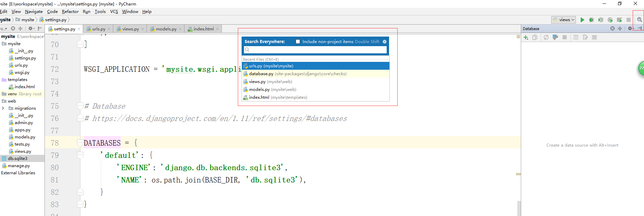Click Project panel scroll-from-source icon
This screenshot has height=216, width=644.
tap(13, 28)
